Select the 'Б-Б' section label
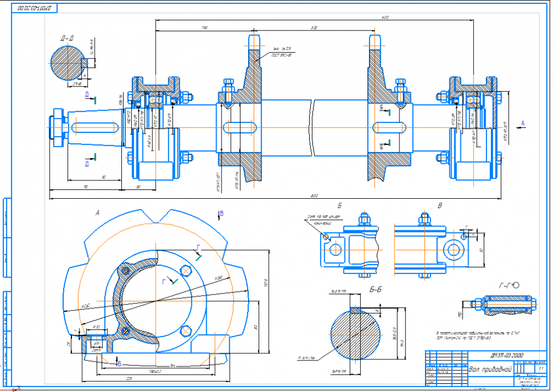The image size is (554, 392). 375,290
